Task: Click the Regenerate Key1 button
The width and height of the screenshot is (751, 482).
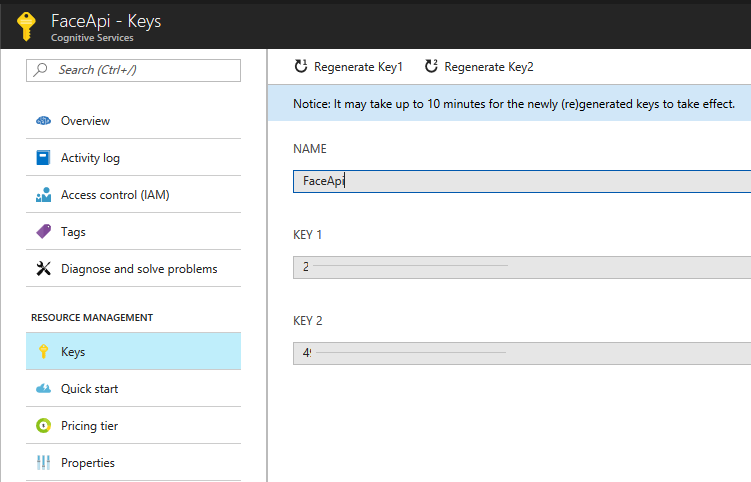Action: [x=348, y=67]
